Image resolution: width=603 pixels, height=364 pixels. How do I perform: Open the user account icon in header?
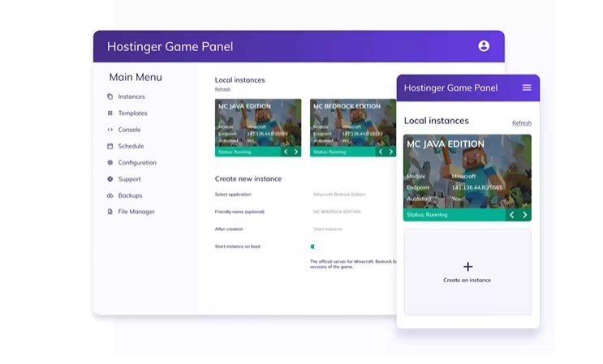(x=484, y=46)
